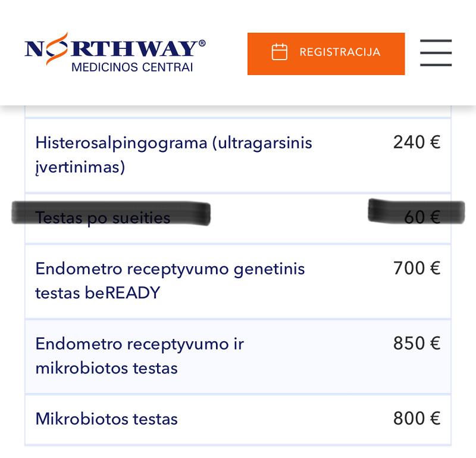Click the 700 € price

[416, 269]
